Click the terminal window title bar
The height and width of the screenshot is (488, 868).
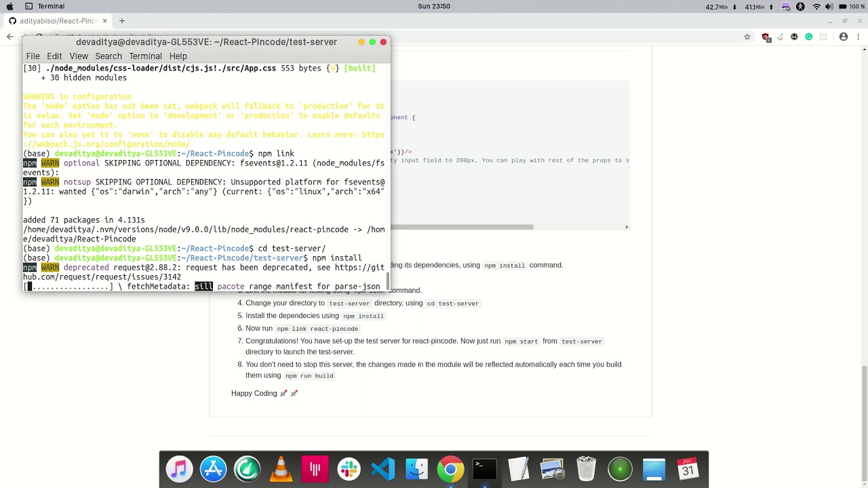pyautogui.click(x=206, y=42)
